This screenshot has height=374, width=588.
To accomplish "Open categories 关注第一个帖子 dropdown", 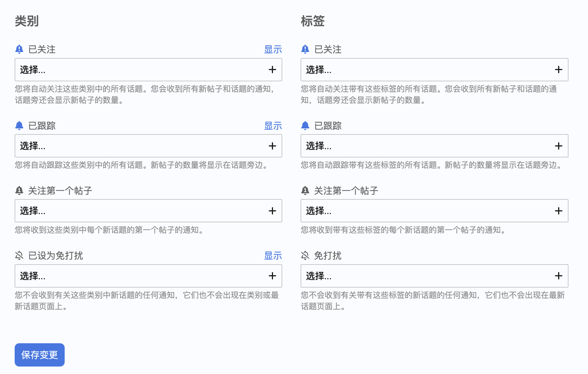I will coord(148,211).
